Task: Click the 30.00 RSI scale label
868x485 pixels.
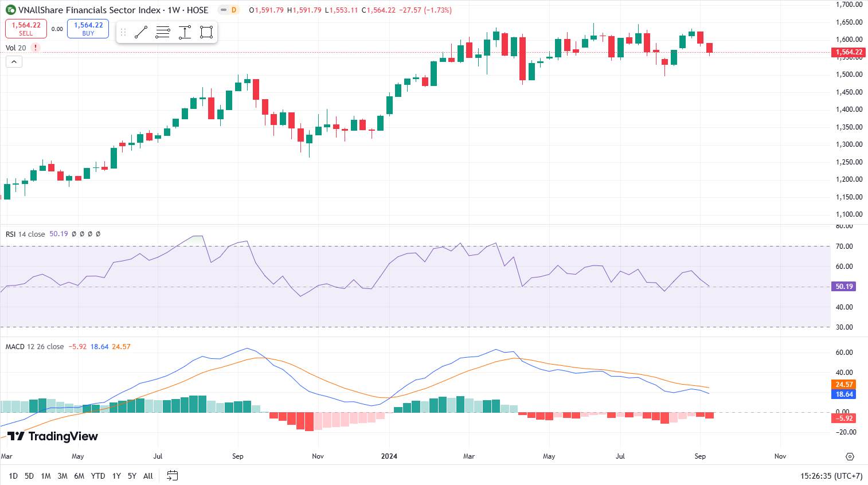Action: click(844, 327)
